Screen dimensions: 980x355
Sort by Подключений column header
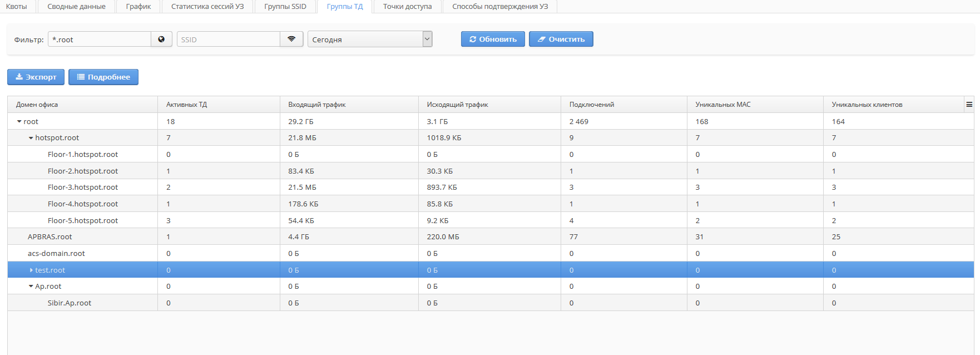click(x=624, y=105)
